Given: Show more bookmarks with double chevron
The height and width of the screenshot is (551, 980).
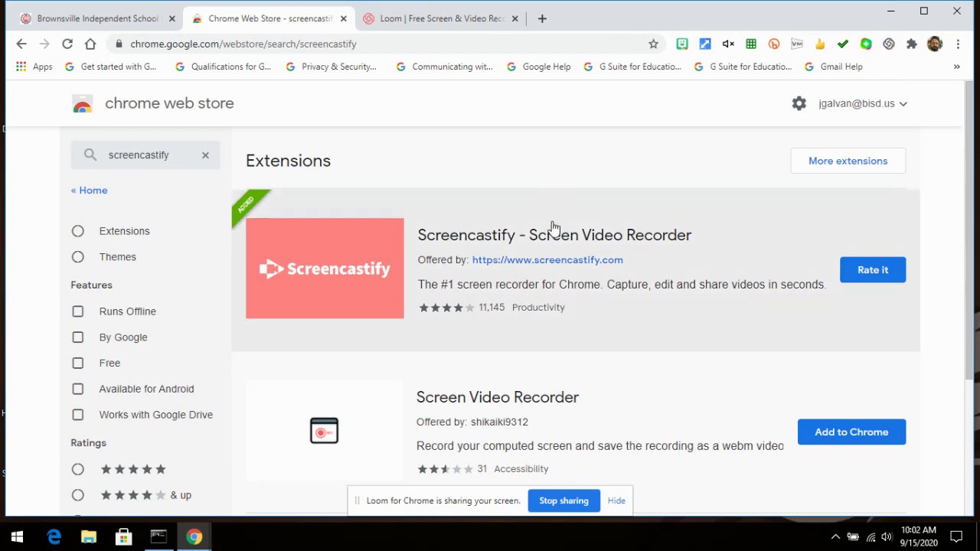Looking at the screenshot, I should point(956,67).
